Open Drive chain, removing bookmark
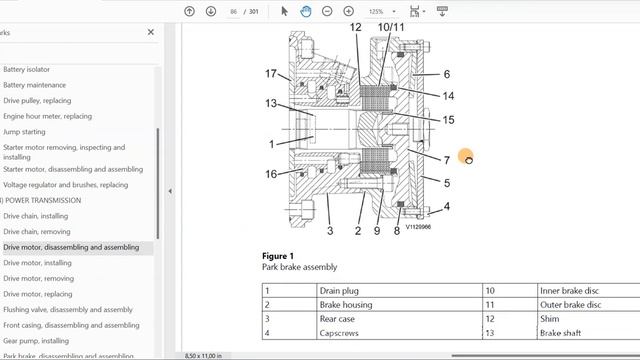Viewport: 640px width, 360px height. pyautogui.click(x=37, y=231)
